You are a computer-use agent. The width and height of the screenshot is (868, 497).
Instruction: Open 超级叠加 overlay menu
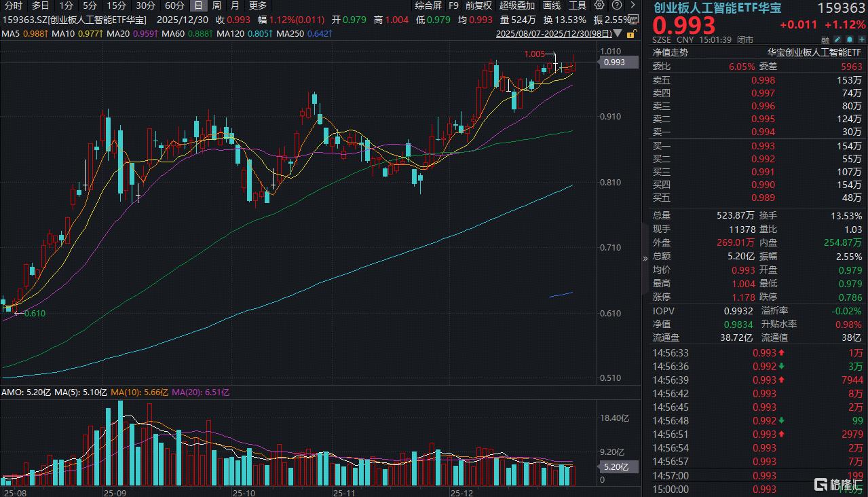pos(517,5)
